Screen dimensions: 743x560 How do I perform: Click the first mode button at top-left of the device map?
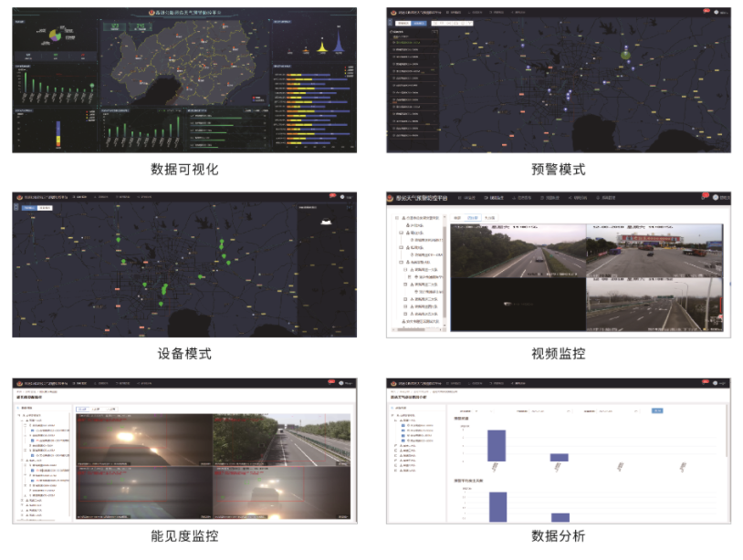pyautogui.click(x=27, y=208)
